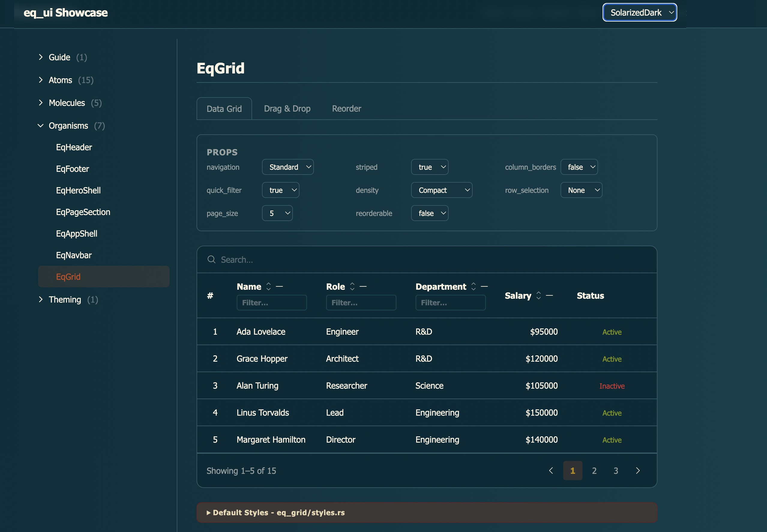The image size is (767, 532).
Task: Change row_selection from None to another option
Action: click(581, 190)
